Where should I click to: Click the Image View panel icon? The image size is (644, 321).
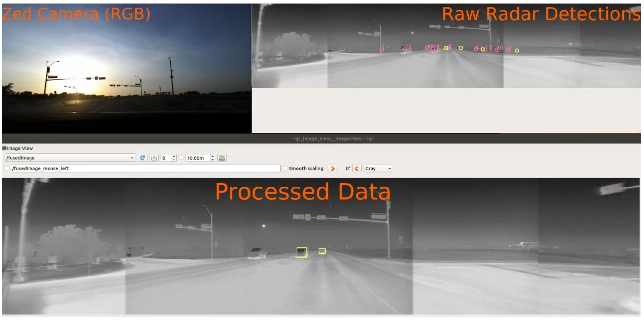tap(4, 148)
